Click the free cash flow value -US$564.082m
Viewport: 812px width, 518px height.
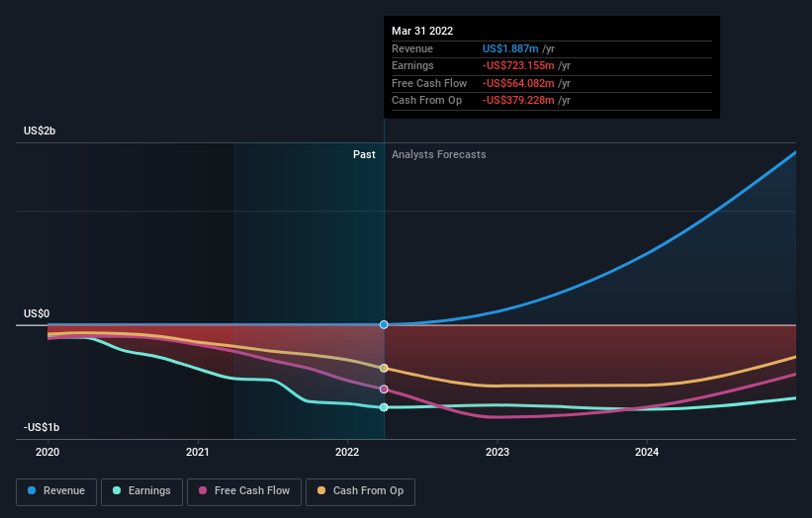pyautogui.click(x=518, y=83)
